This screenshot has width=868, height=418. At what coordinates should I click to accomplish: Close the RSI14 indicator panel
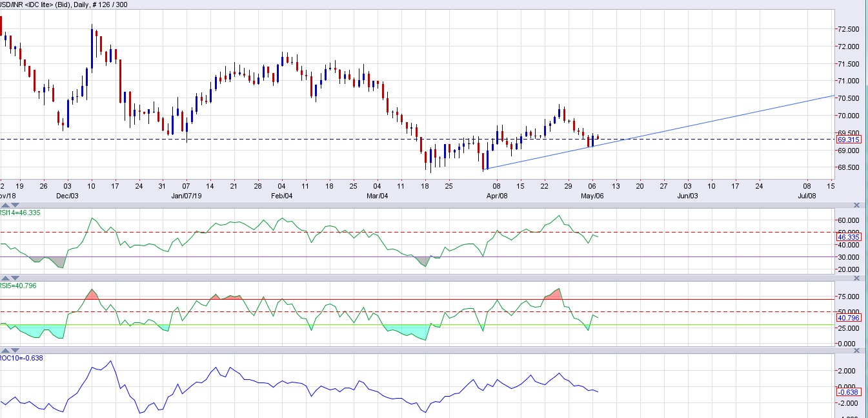click(856, 205)
